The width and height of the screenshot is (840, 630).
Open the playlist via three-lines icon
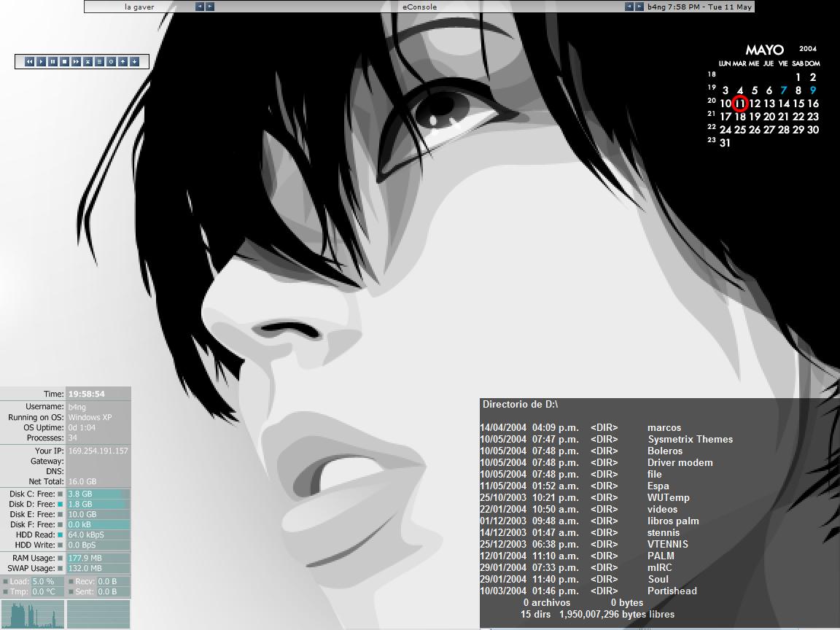[100, 61]
